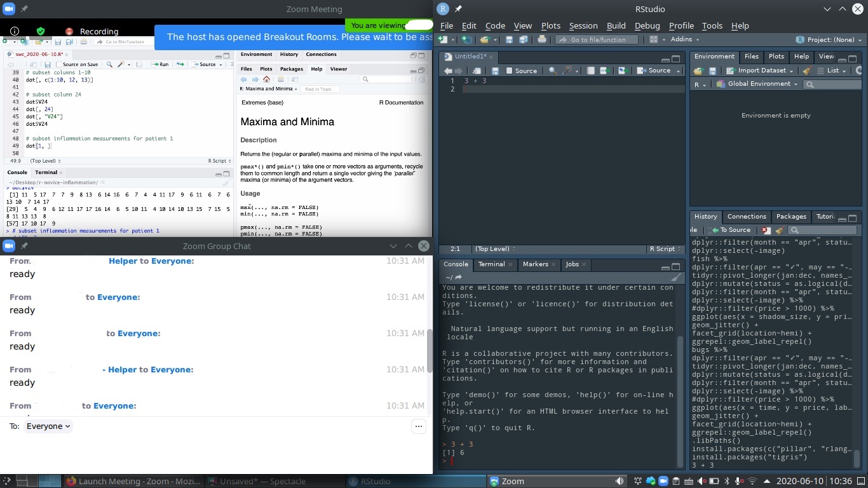
Task: Open the Session menu in RStudio
Action: (x=583, y=25)
